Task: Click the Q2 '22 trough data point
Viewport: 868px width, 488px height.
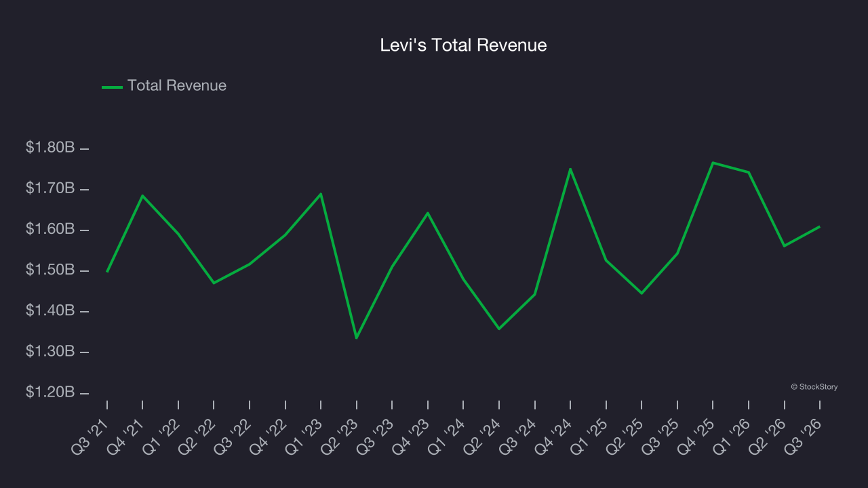Action: (x=214, y=283)
